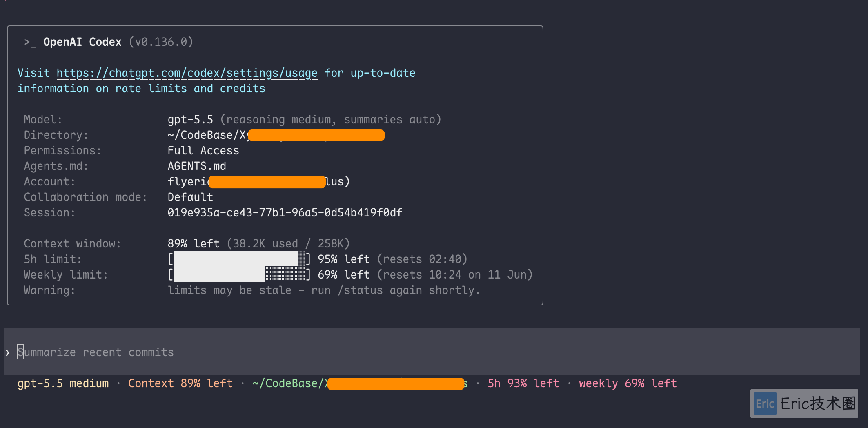
Task: Click the 5h limit progress bar
Action: (239, 259)
